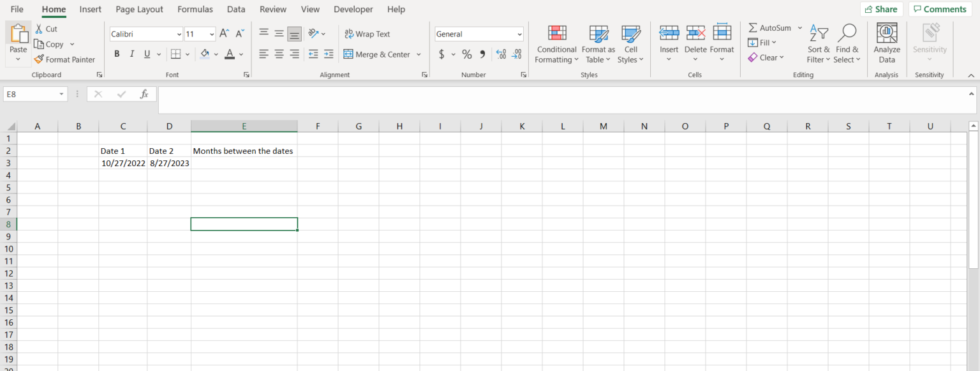This screenshot has width=980, height=371.
Task: Click the Analyze Data icon
Action: [x=887, y=33]
